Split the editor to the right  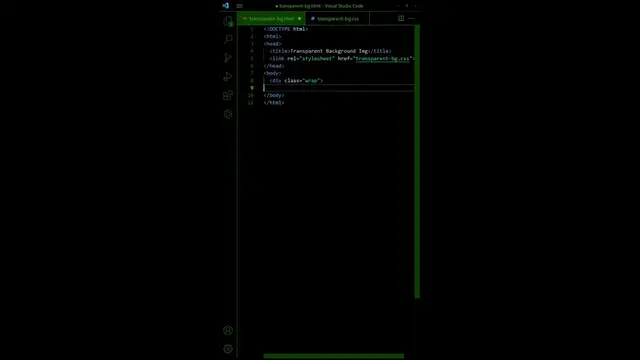click(x=401, y=18)
